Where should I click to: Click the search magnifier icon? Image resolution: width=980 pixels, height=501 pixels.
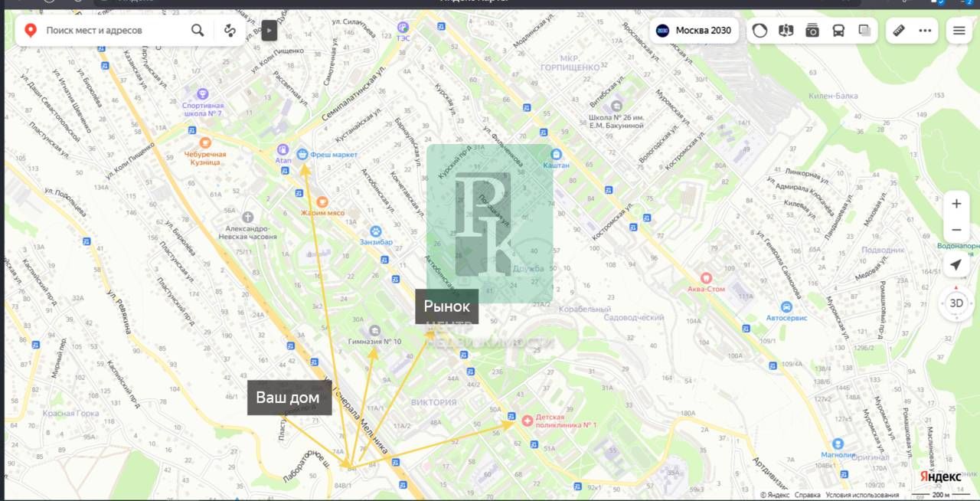[198, 31]
